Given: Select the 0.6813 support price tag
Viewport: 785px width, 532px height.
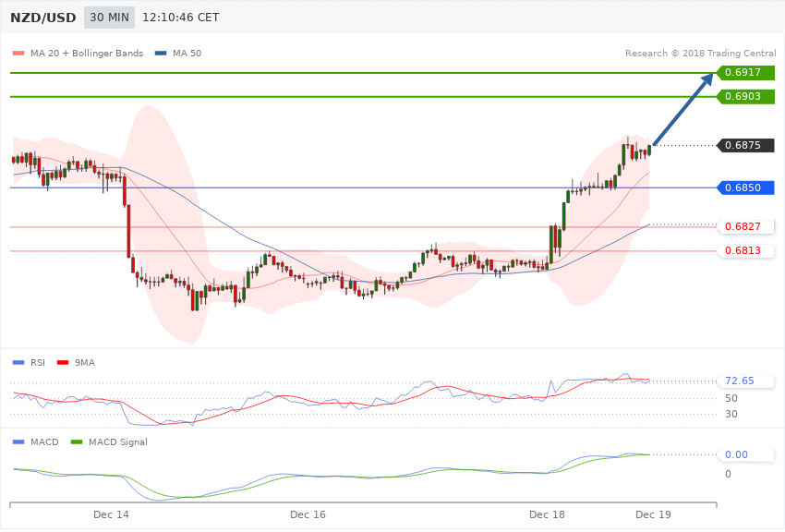Looking at the screenshot, I should (746, 250).
